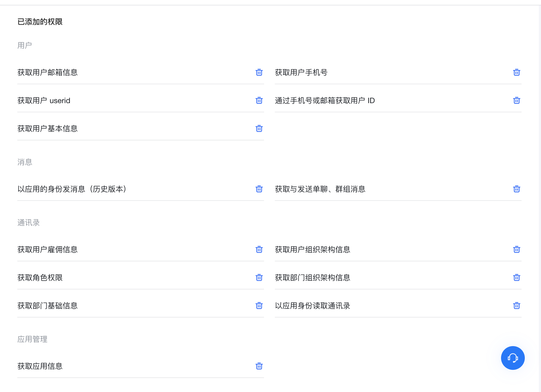This screenshot has width=541, height=392.
Task: Remove the 获取用户 userid permission
Action: click(x=259, y=100)
